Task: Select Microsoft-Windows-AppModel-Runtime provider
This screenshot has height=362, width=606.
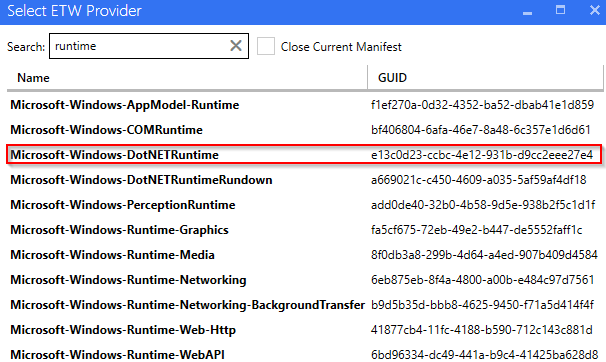Action: (x=125, y=105)
